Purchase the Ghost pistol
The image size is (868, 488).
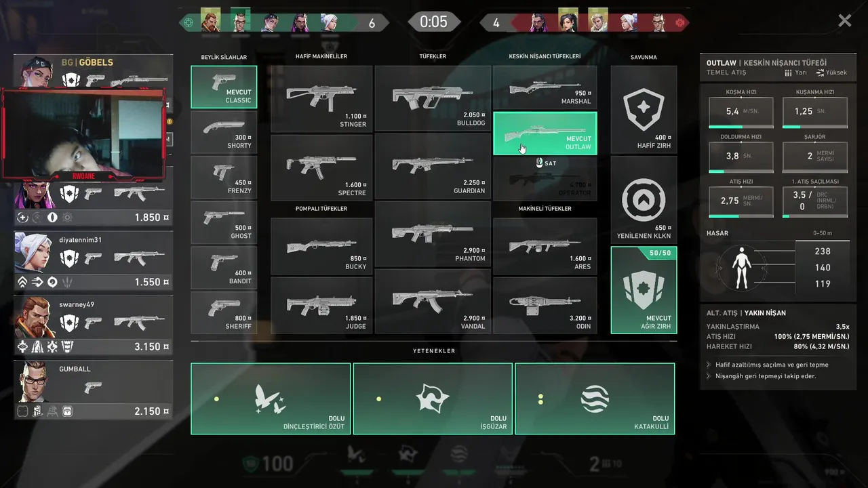point(224,222)
